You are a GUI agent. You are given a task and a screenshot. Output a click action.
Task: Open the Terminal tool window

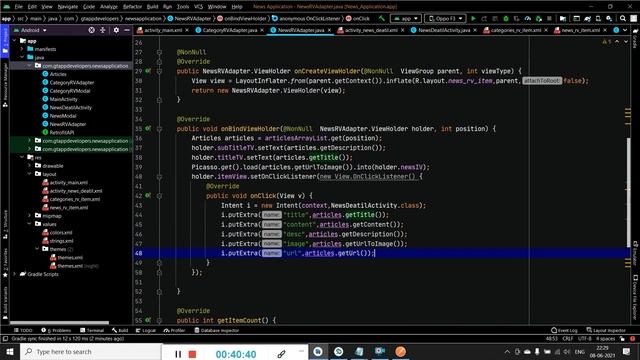pyautogui.click(x=92, y=330)
